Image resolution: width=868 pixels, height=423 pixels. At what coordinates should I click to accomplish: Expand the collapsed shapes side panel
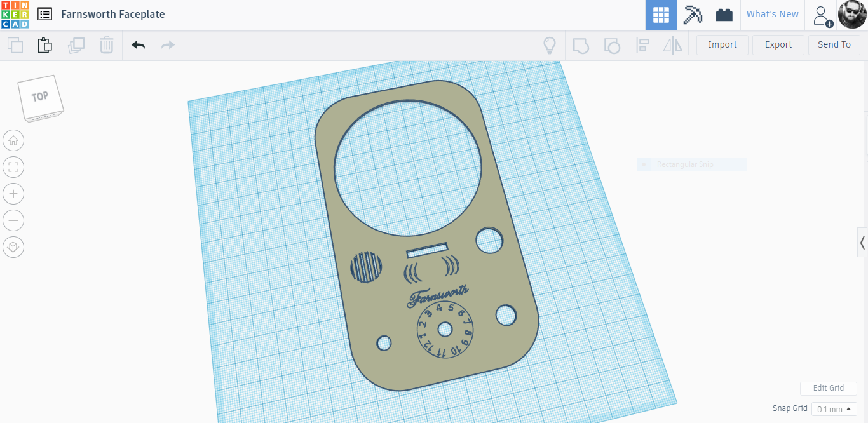862,242
